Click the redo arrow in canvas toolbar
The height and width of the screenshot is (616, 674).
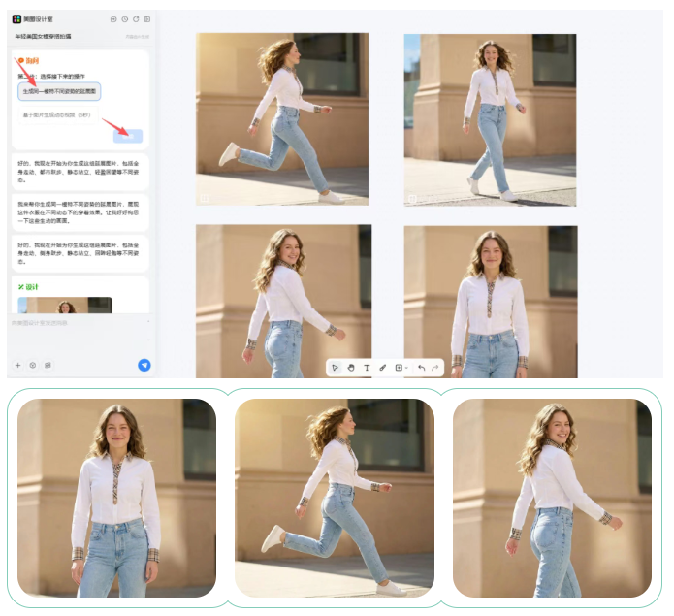(x=435, y=368)
